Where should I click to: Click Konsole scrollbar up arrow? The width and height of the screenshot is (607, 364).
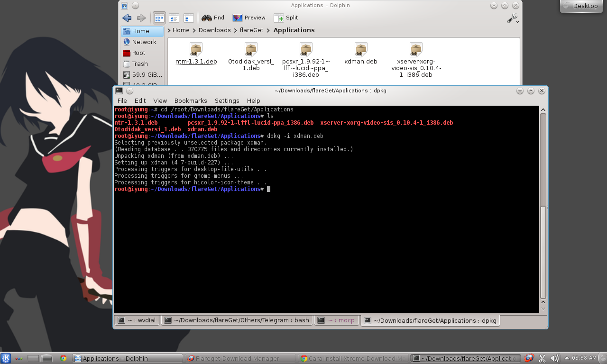[543, 109]
